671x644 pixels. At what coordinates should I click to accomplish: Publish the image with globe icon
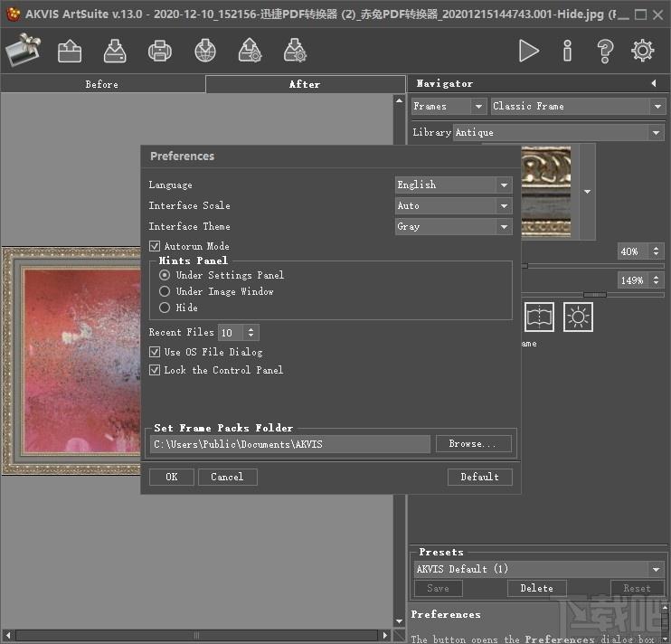point(205,52)
